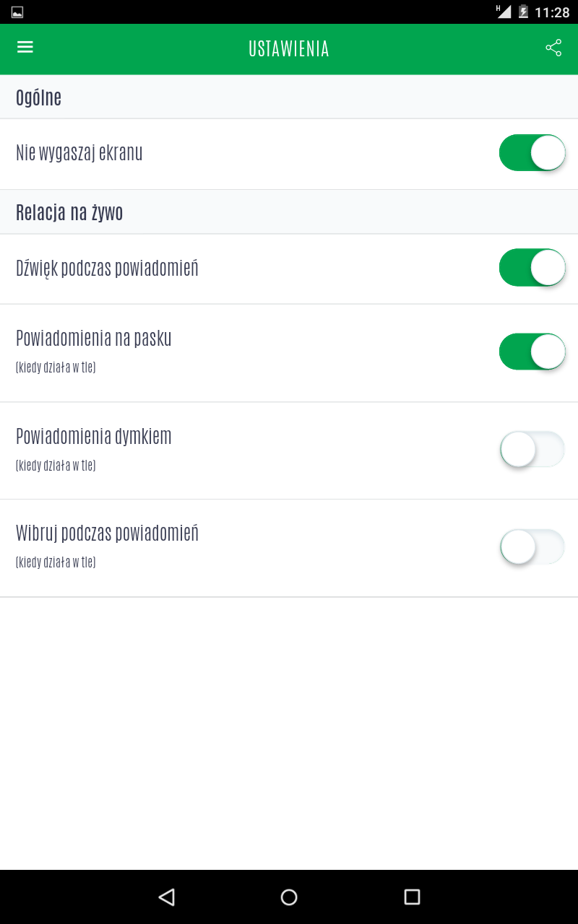Enable Wibruj podczas powiadomień switch
Image resolution: width=578 pixels, height=924 pixels.
[x=532, y=547]
